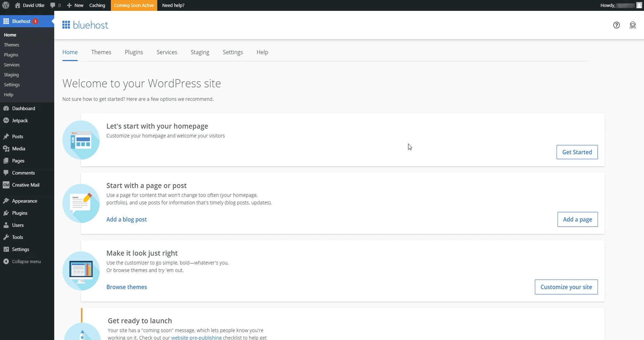Click the homepage illustration circle icon
The image size is (644, 340).
tap(81, 140)
